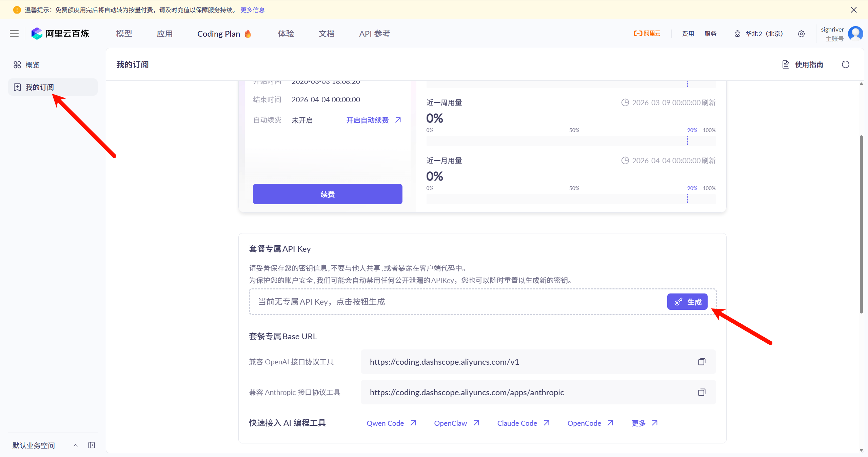Open the API 参考 tab

pos(375,34)
